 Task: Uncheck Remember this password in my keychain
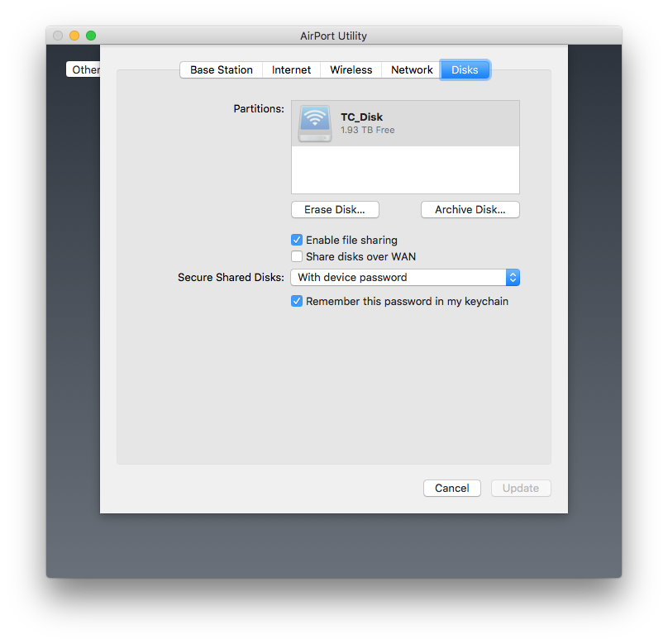click(x=297, y=301)
